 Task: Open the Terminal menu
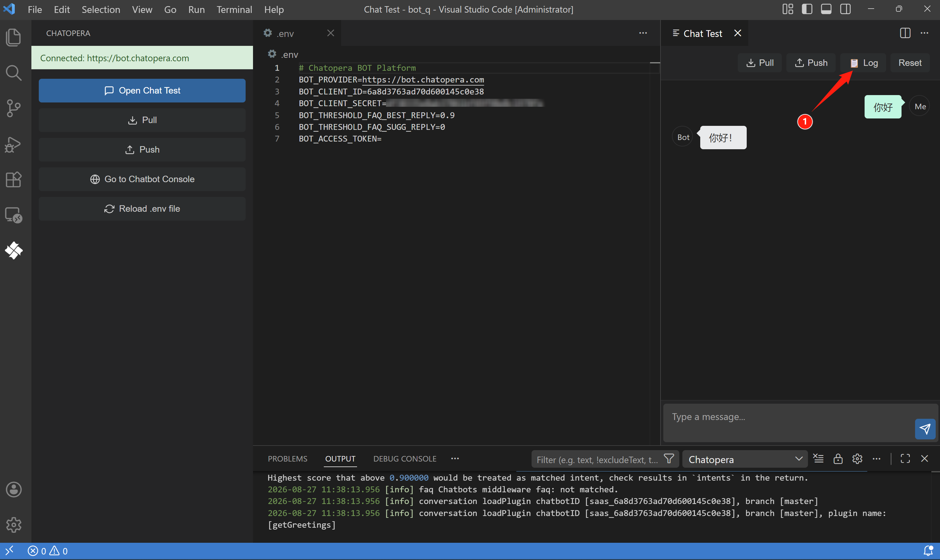point(234,10)
